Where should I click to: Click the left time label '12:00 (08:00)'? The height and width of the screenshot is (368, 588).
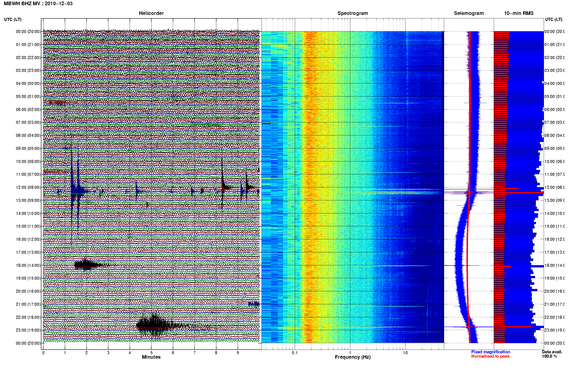(x=28, y=187)
